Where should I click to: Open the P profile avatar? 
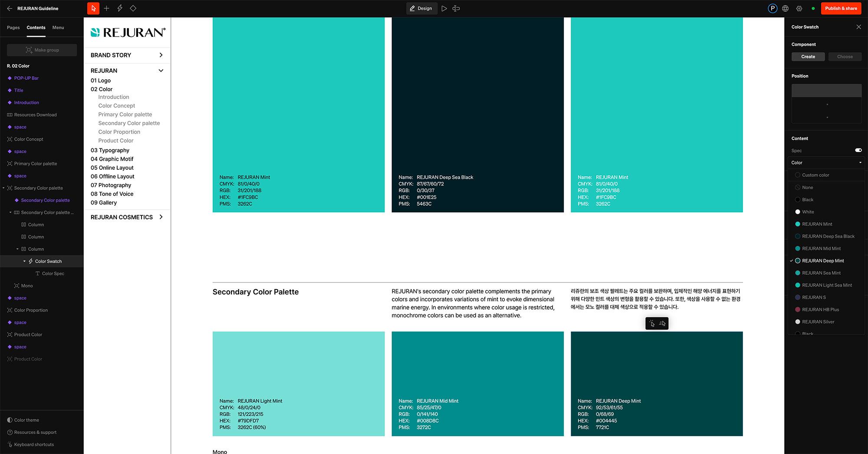click(x=773, y=8)
